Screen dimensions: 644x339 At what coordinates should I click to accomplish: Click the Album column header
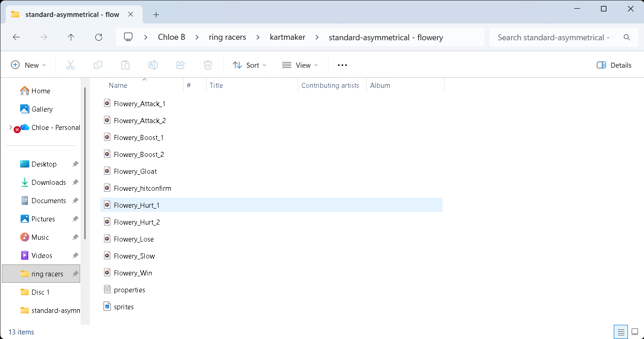pos(380,86)
